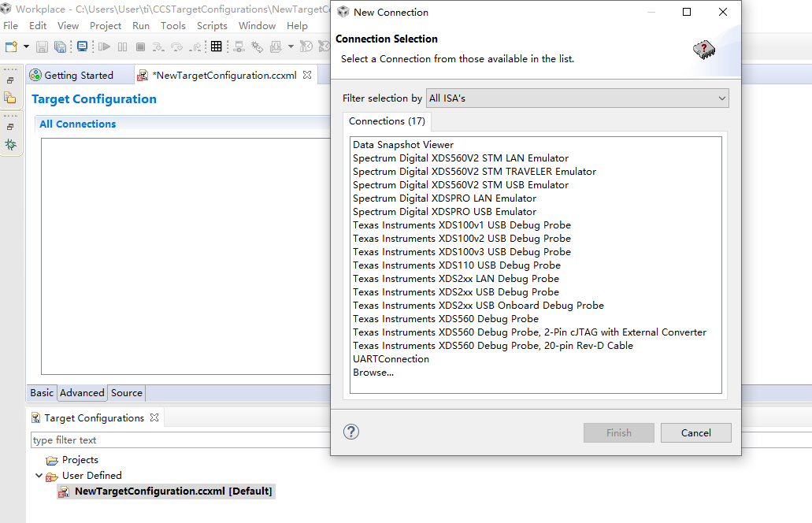
Task: Click the Step Return toolbar icon
Action: coord(196,46)
